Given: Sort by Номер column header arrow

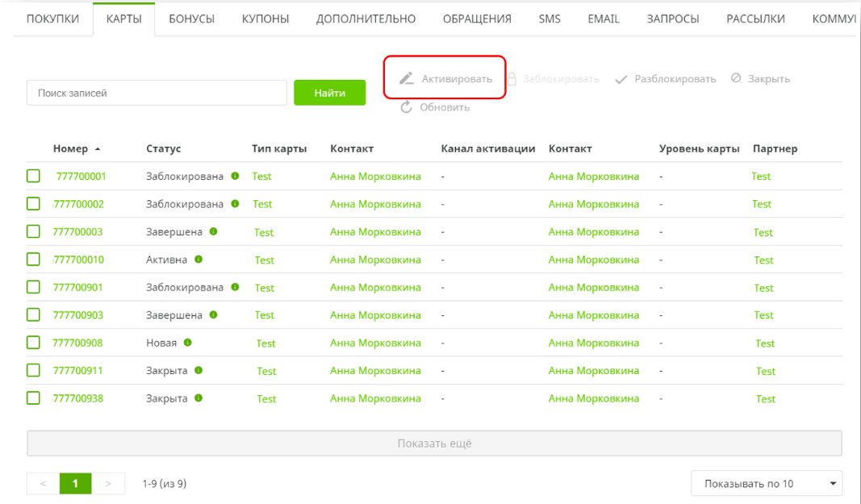Looking at the screenshot, I should 98,149.
